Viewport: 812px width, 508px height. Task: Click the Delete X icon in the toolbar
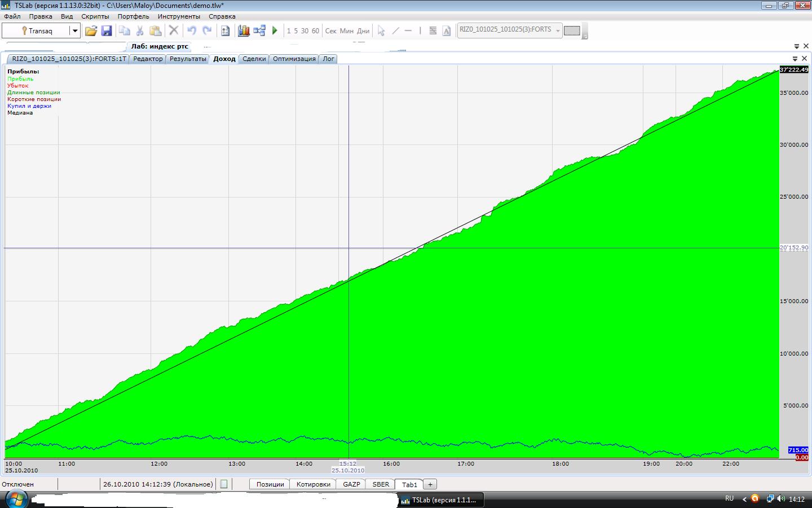click(x=174, y=30)
